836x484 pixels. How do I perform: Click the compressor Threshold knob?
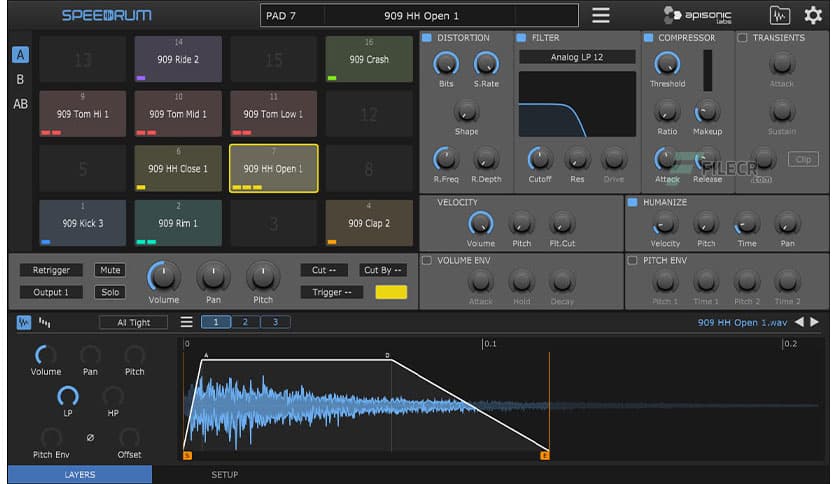coord(667,64)
